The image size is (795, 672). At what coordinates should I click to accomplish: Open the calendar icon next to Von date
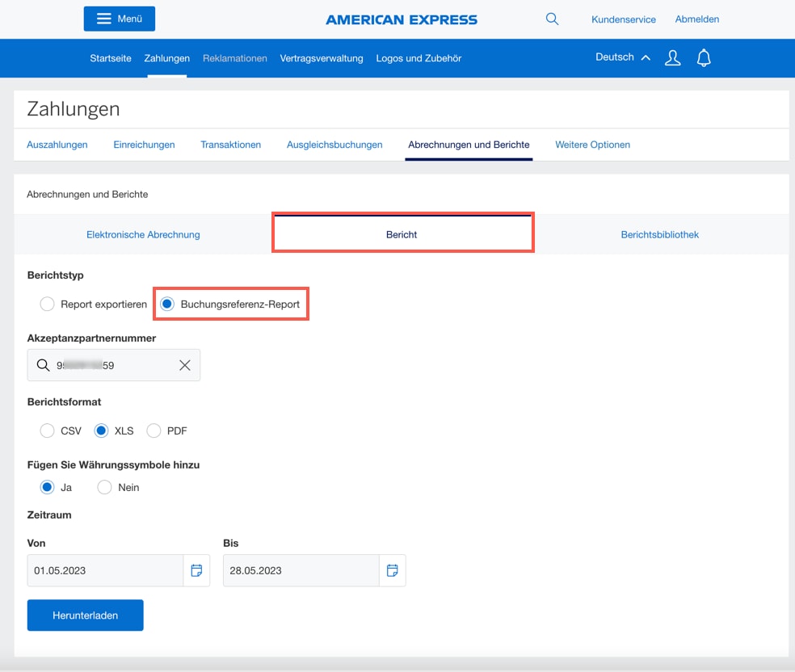196,570
